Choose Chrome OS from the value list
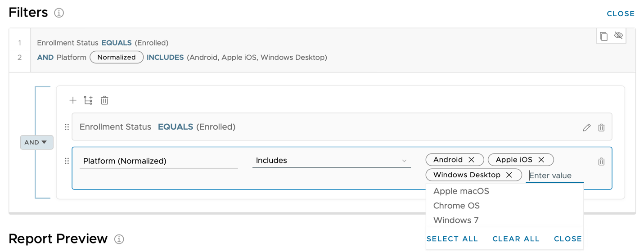 [456, 206]
